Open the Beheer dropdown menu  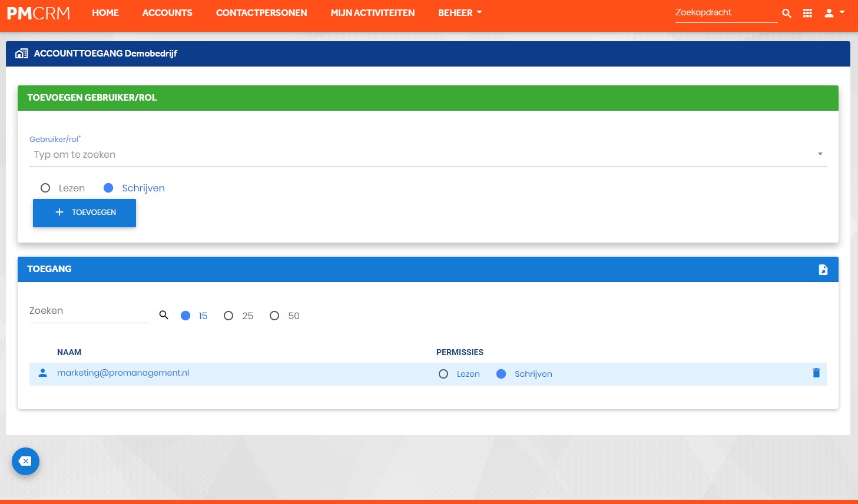tap(460, 12)
